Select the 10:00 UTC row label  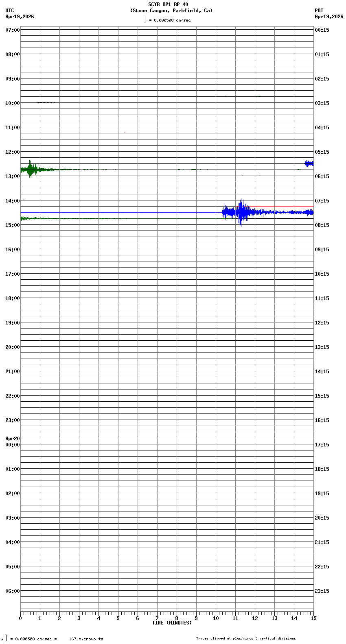[13, 103]
